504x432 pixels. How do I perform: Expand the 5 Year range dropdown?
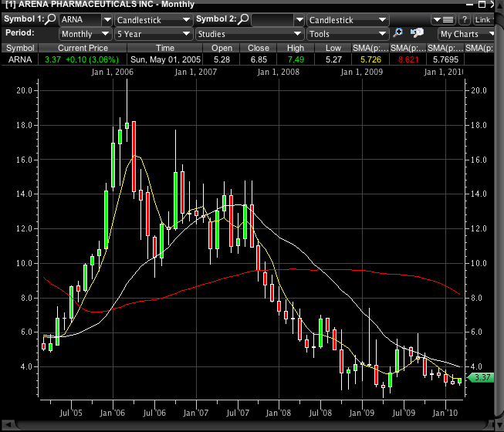pos(152,34)
